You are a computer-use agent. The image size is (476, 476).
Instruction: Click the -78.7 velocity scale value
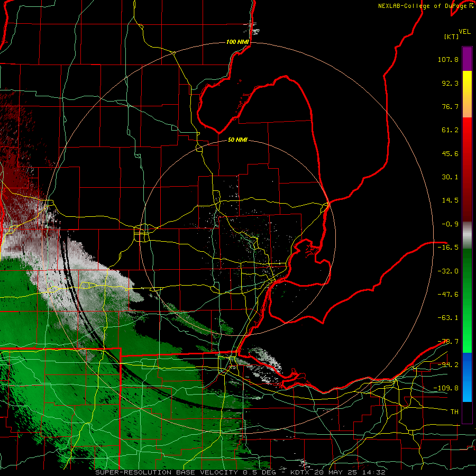coord(448,342)
